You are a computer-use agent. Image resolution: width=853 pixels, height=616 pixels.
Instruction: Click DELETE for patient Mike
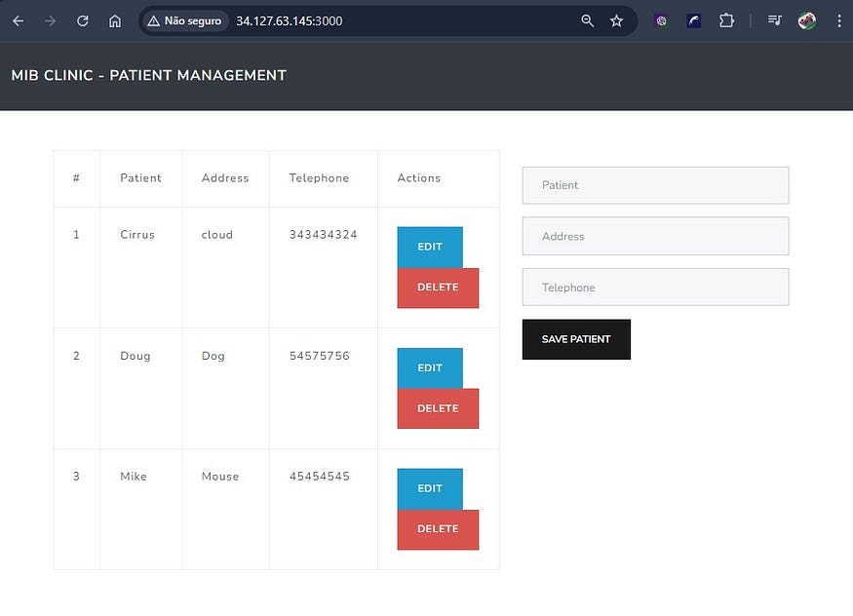click(438, 529)
